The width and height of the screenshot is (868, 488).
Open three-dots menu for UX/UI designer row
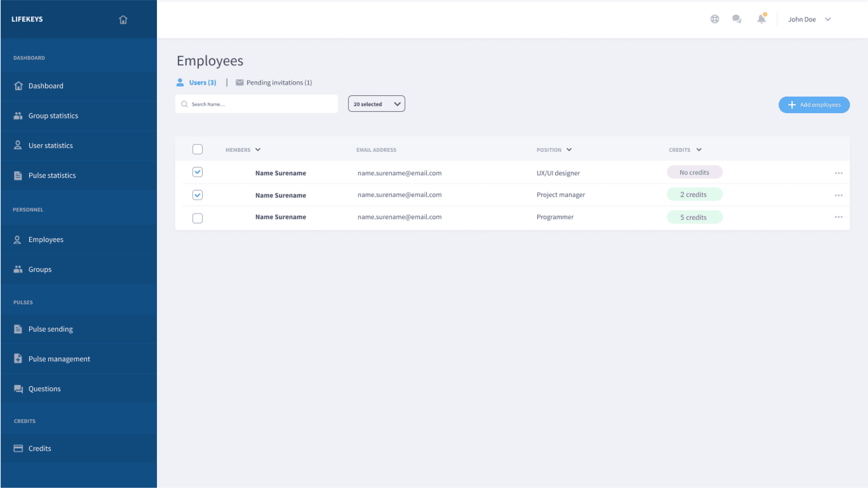pyautogui.click(x=839, y=173)
